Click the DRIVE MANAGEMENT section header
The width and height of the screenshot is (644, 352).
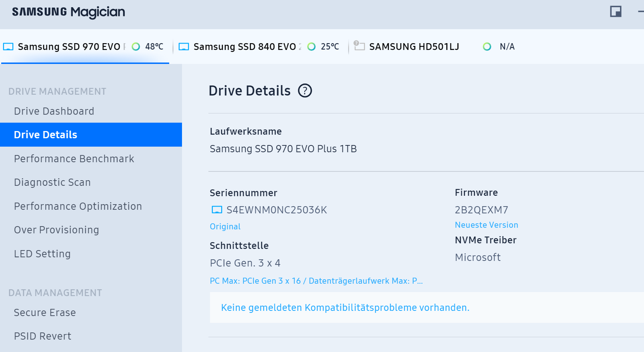point(57,91)
